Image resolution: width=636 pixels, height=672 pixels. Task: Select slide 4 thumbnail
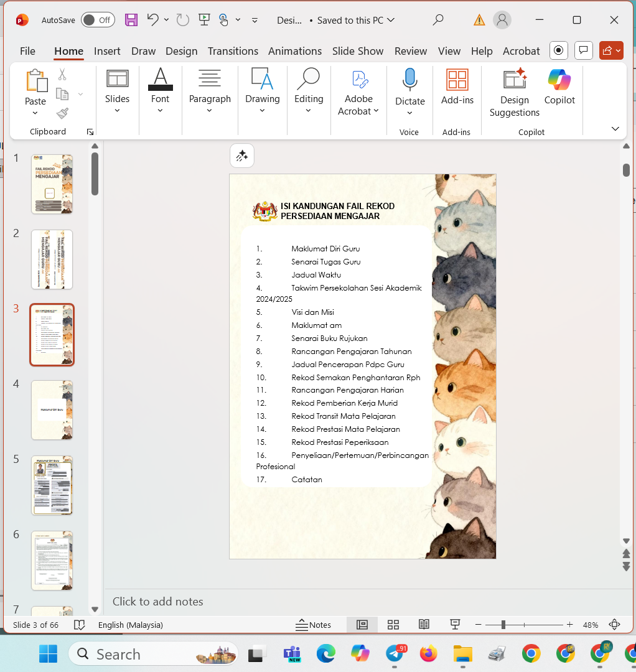52,410
